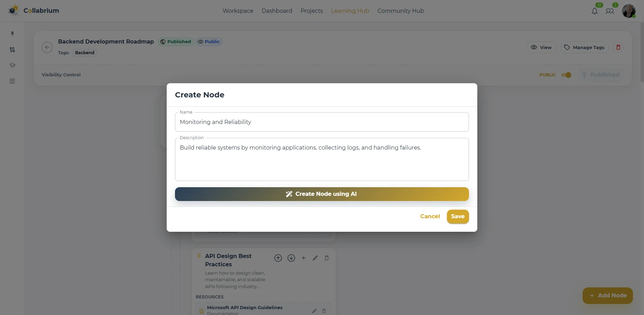Open the graduation cap sidebar icon
The height and width of the screenshot is (315, 644).
tap(12, 65)
